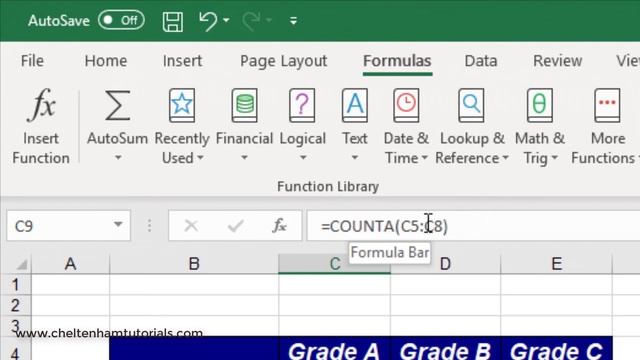The image size is (640, 360).
Task: Open the More Functions icon
Action: click(607, 105)
